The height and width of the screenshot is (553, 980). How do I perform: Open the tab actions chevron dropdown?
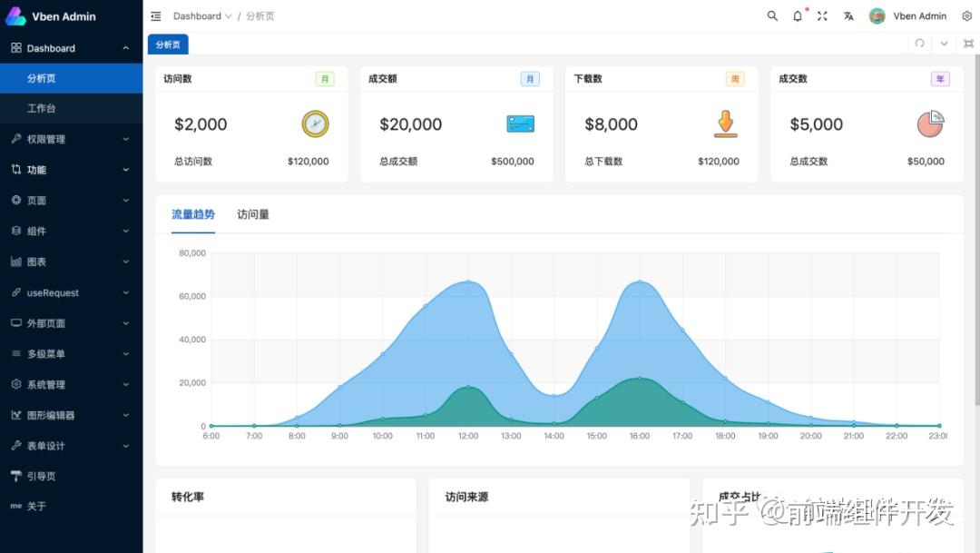pos(943,43)
